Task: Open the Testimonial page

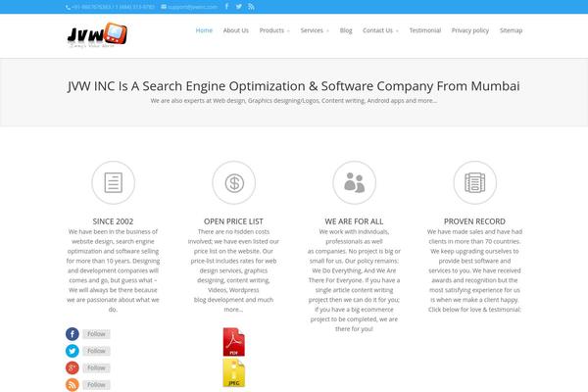Action: pos(425,30)
